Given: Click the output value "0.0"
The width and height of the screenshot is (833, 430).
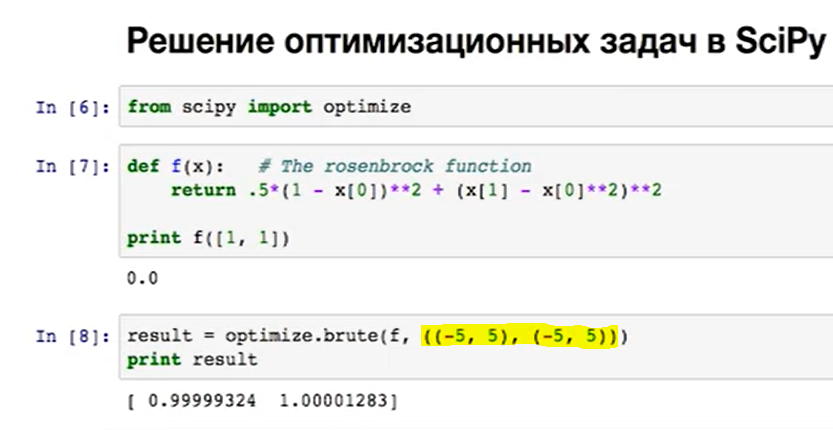Looking at the screenshot, I should (142, 278).
